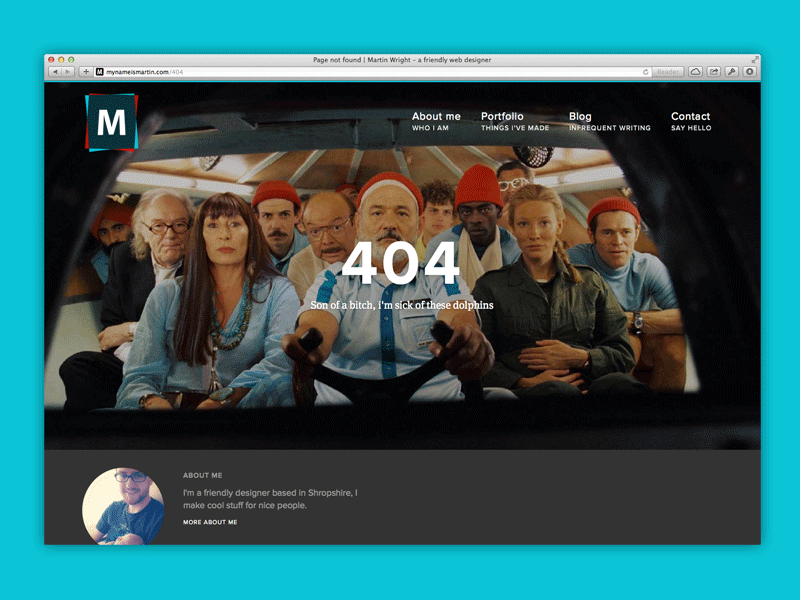This screenshot has height=600, width=800.
Task: Click the 'sick of these dolphins' caption
Action: (x=402, y=305)
